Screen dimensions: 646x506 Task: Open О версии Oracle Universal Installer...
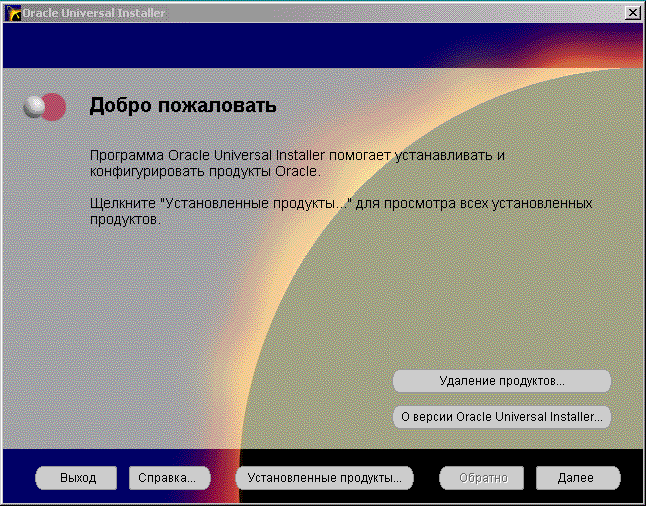[502, 417]
